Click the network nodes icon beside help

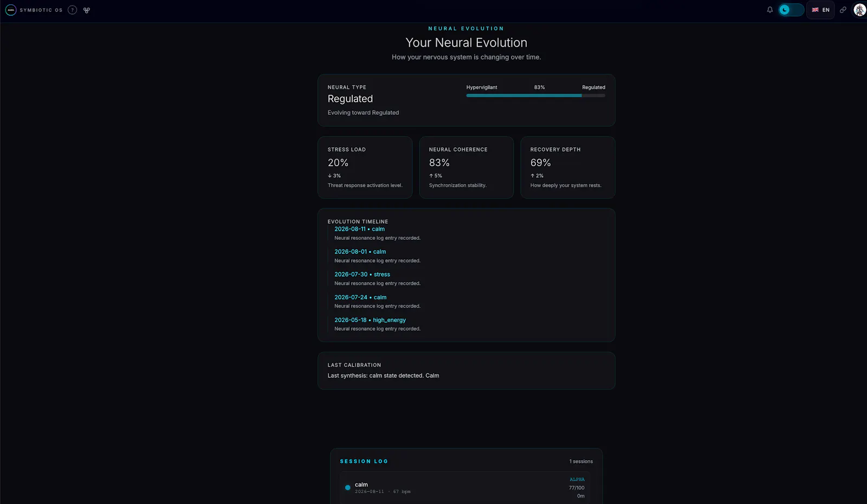pos(87,10)
